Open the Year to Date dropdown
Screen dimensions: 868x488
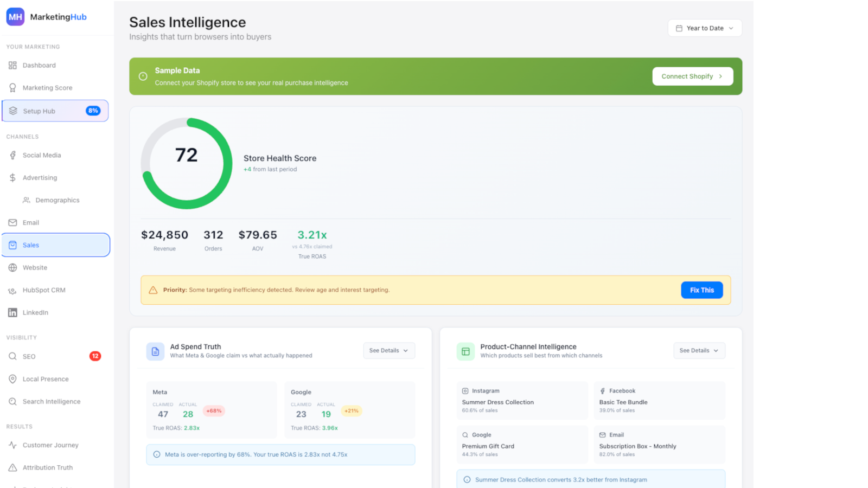(704, 28)
